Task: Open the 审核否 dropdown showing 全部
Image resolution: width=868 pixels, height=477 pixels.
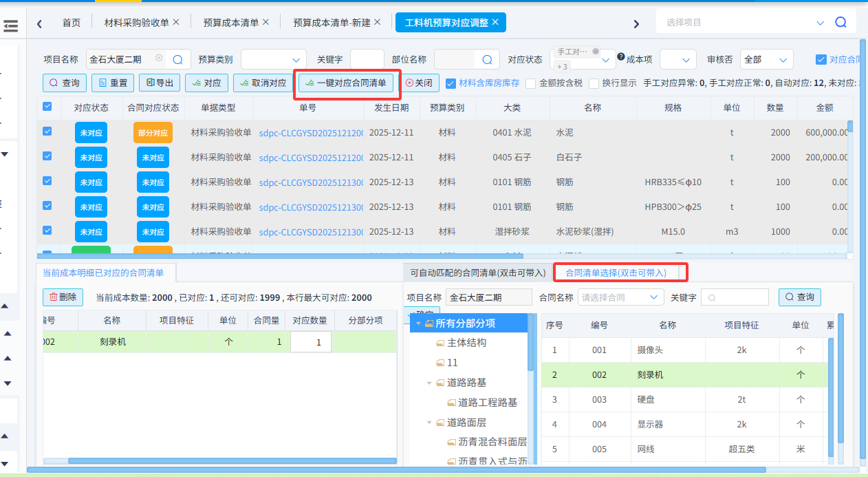Action: click(766, 59)
